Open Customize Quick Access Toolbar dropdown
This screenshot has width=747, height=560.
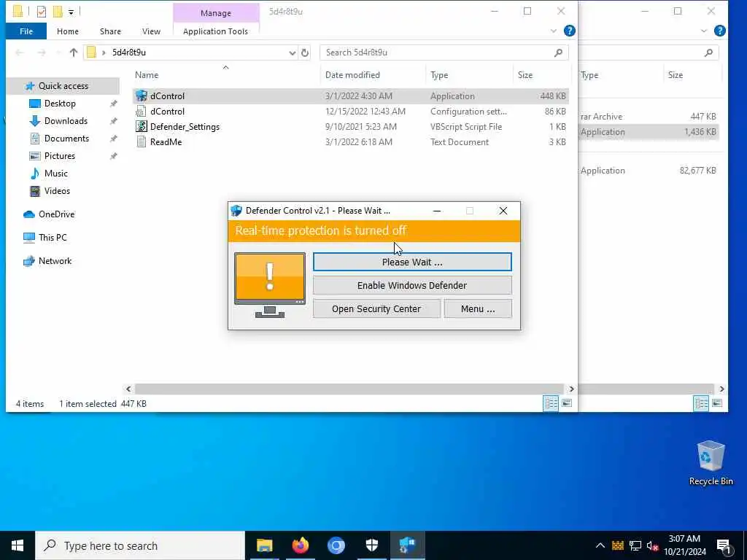[71, 12]
